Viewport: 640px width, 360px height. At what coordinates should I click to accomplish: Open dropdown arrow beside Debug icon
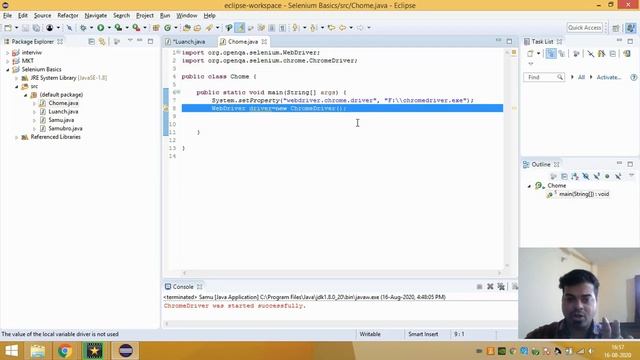click(91, 28)
